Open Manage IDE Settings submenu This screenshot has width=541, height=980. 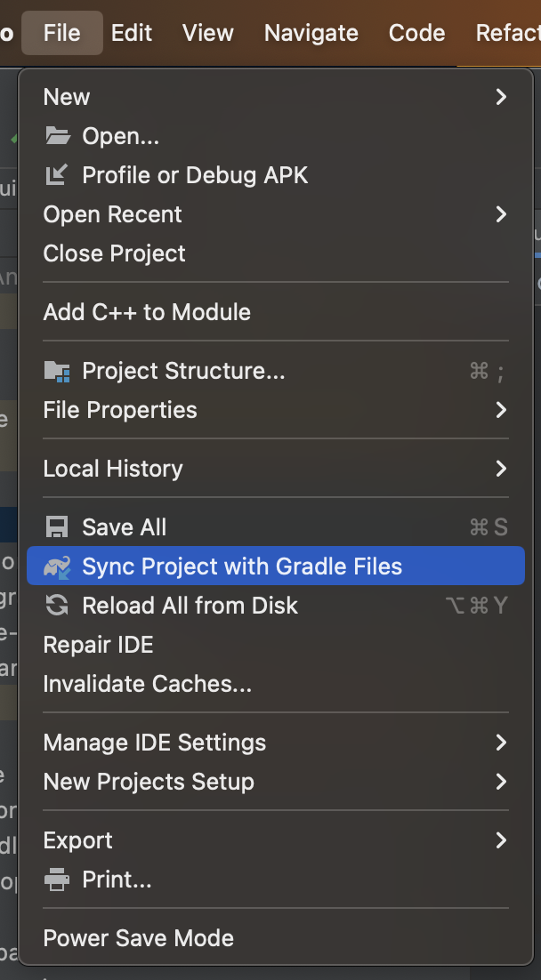(x=154, y=743)
